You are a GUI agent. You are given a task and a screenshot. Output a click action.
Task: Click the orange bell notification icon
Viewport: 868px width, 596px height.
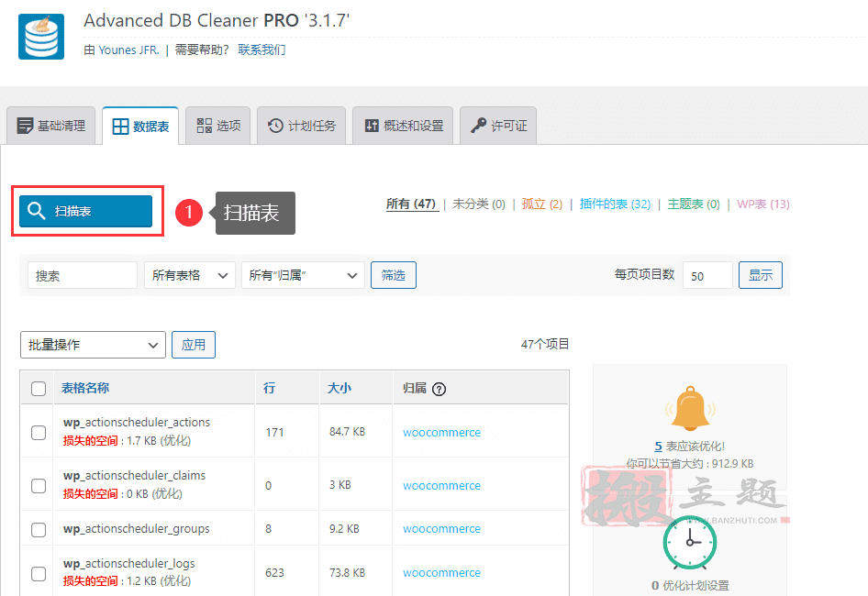690,409
